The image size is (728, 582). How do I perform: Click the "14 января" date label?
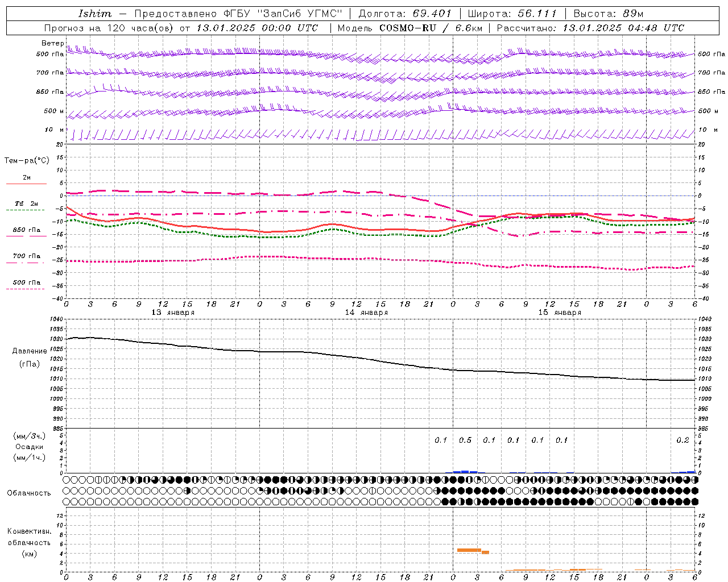click(366, 313)
